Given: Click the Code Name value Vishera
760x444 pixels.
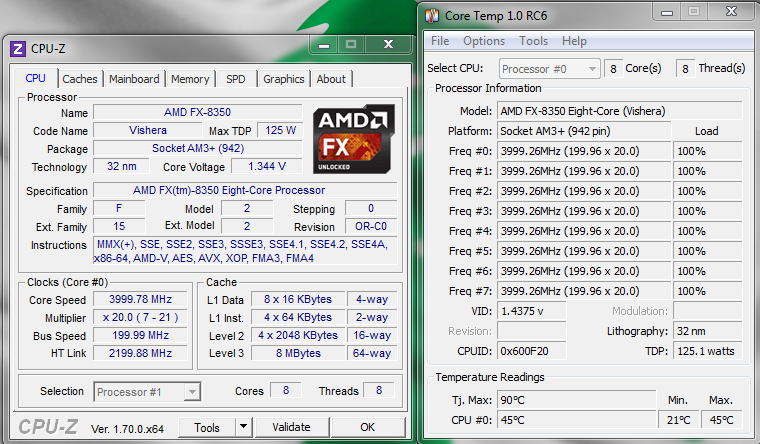Looking at the screenshot, I should point(147,130).
